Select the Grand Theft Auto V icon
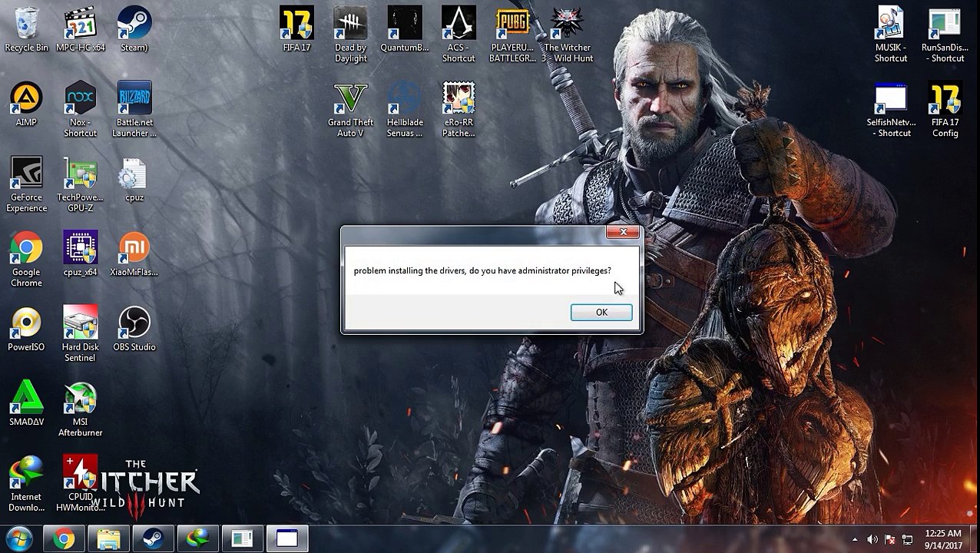This screenshot has width=980, height=553. [x=350, y=110]
